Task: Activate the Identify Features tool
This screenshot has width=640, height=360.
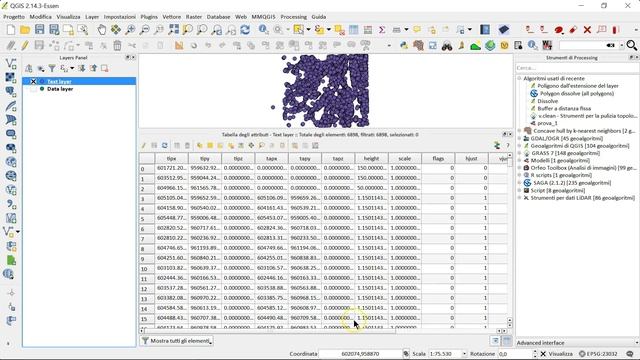Action: 264,29
